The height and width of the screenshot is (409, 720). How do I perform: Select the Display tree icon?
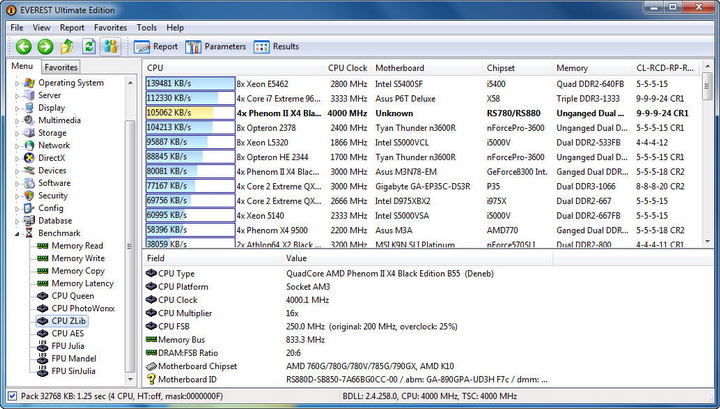click(x=29, y=108)
